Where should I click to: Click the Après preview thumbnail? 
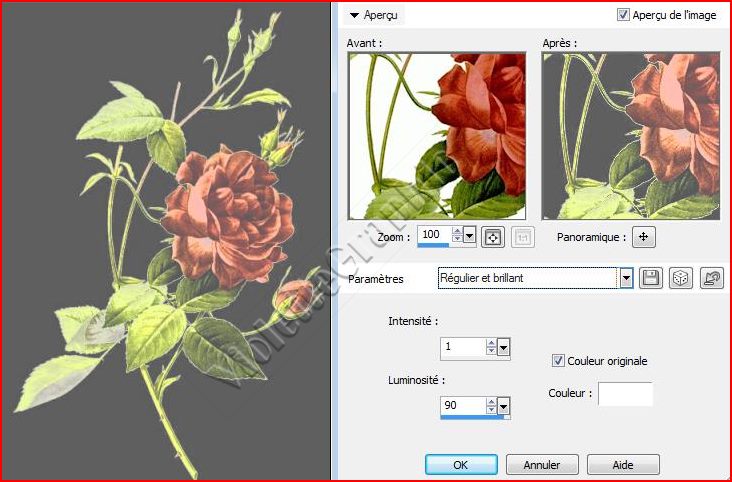tap(630, 136)
